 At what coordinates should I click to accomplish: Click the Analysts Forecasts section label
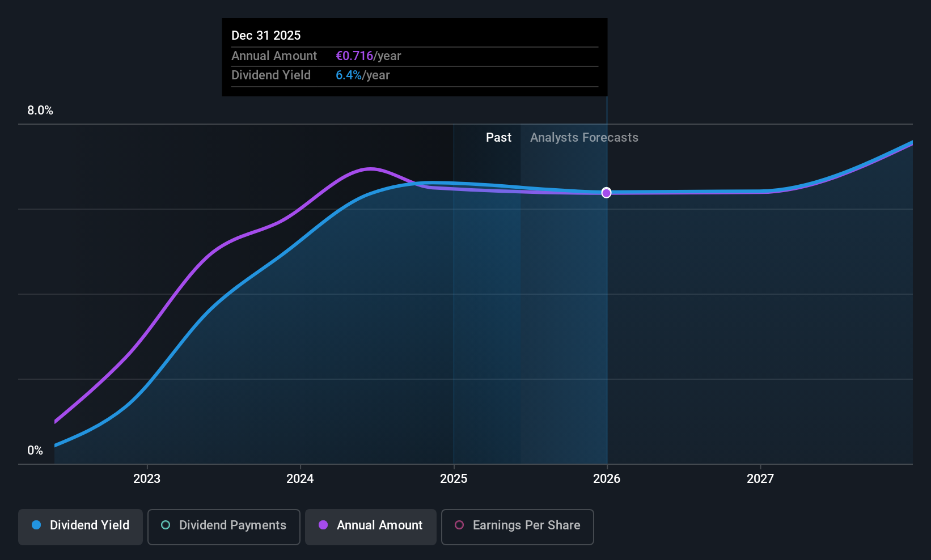[x=584, y=137]
